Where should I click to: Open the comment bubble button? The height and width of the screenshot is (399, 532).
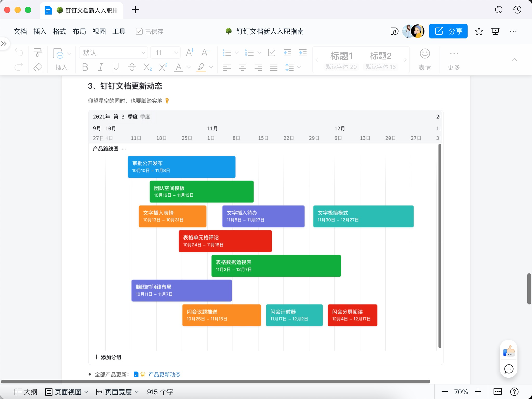(509, 369)
